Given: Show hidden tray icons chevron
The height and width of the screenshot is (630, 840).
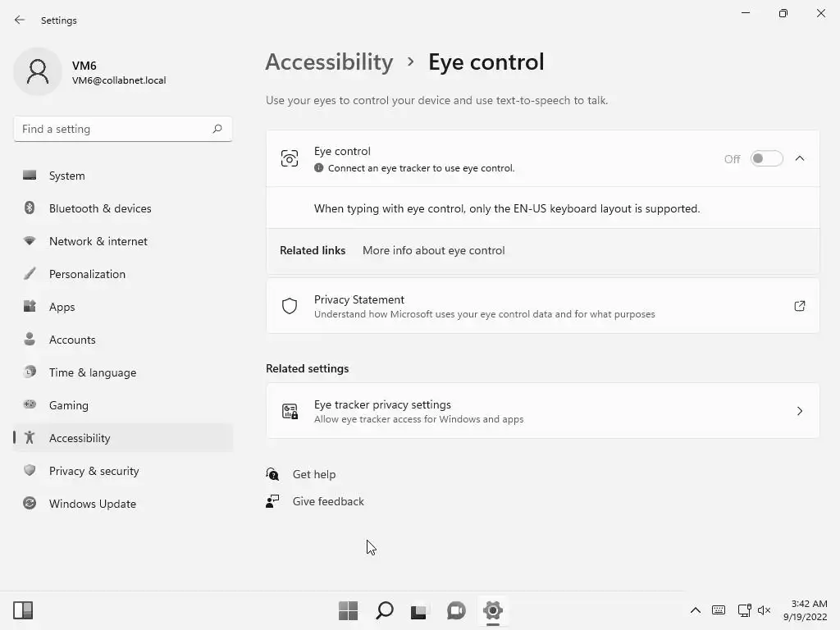Looking at the screenshot, I should click(695, 610).
